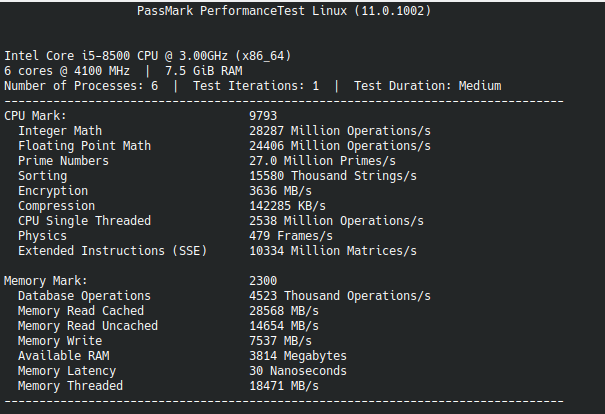Image resolution: width=605 pixels, height=414 pixels.
Task: Click the 'Integer Math' label
Action: [60, 131]
